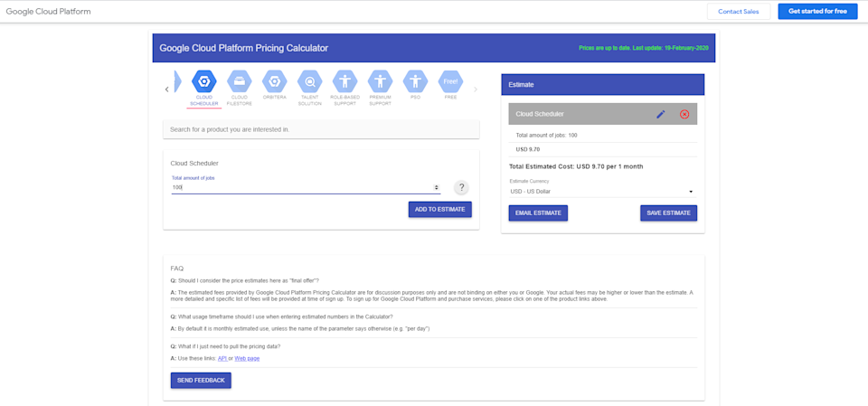Click the Add to Estimate button
Viewport: 868px width, 406px height.
tap(440, 210)
